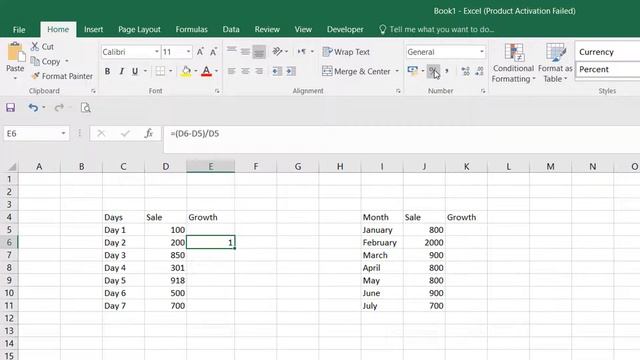This screenshot has height=360, width=640.
Task: Increase font size with larger A icon
Action: tap(200, 52)
